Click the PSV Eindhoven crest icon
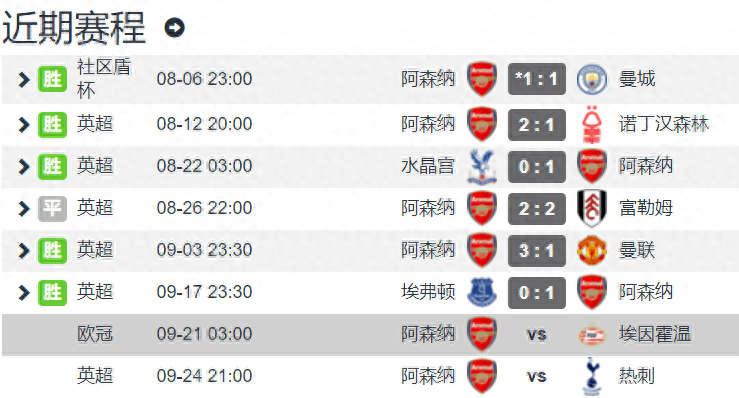The width and height of the screenshot is (739, 398). point(591,334)
